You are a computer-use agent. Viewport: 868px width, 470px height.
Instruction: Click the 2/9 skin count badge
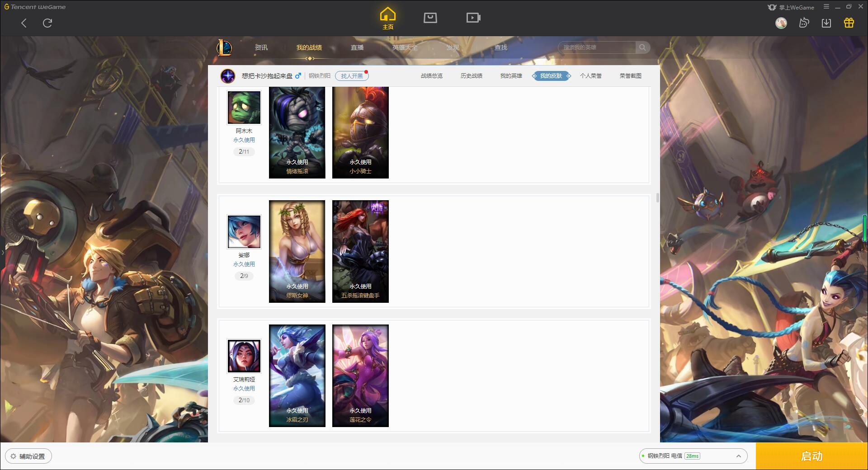[x=244, y=276]
